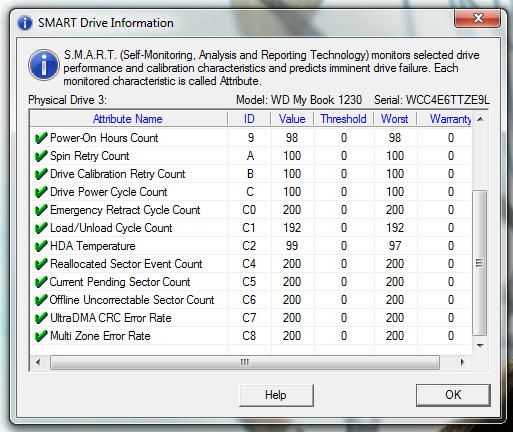Close the SMART Drive Information dialog
Screen dimensions: 513x432
tap(477, 18)
